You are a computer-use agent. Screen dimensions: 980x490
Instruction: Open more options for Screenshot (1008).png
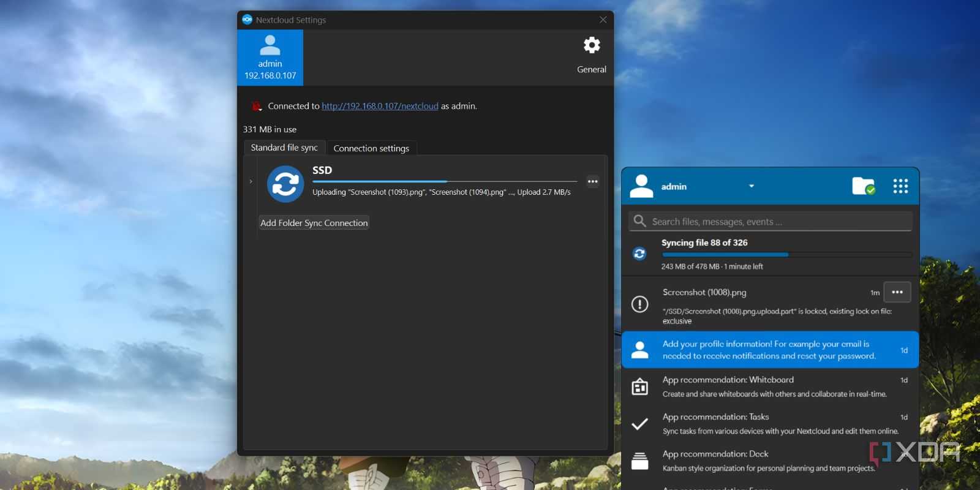897,292
